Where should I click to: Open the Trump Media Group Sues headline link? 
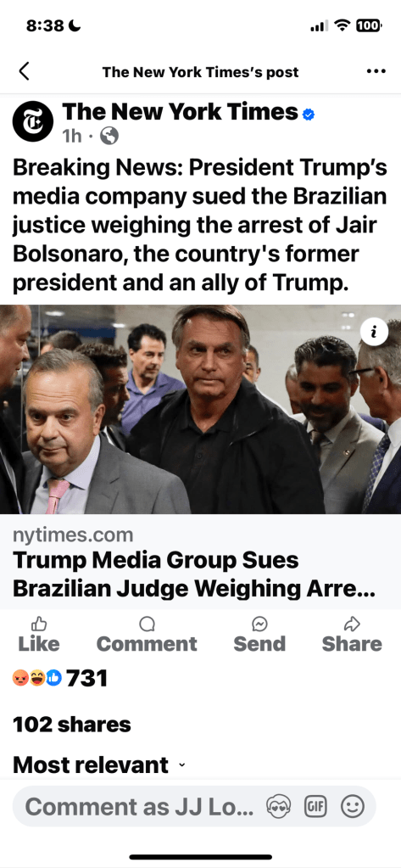click(x=194, y=574)
